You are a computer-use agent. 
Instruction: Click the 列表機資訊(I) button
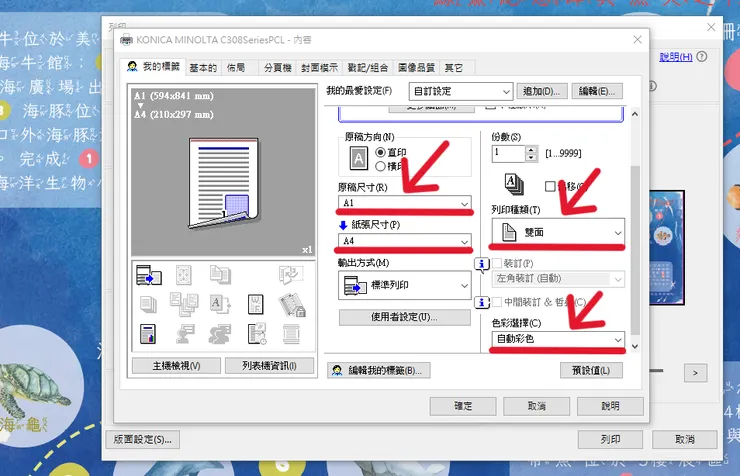[269, 366]
